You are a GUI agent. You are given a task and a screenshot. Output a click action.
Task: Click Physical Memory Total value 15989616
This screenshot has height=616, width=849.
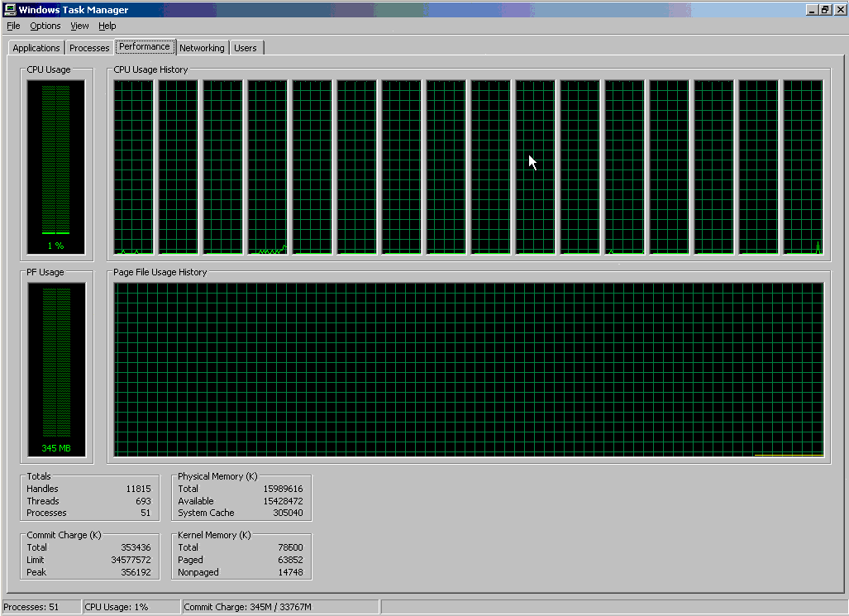coord(284,489)
